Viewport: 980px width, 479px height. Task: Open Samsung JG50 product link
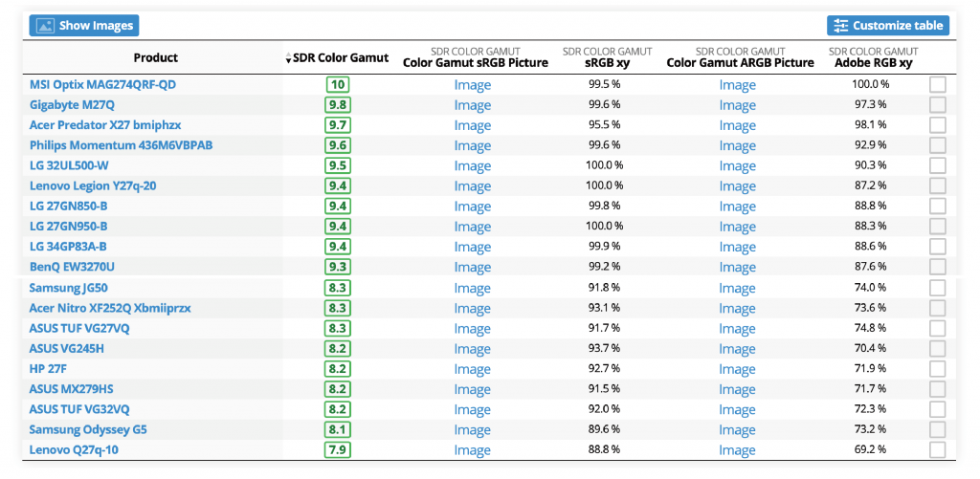[67, 288]
